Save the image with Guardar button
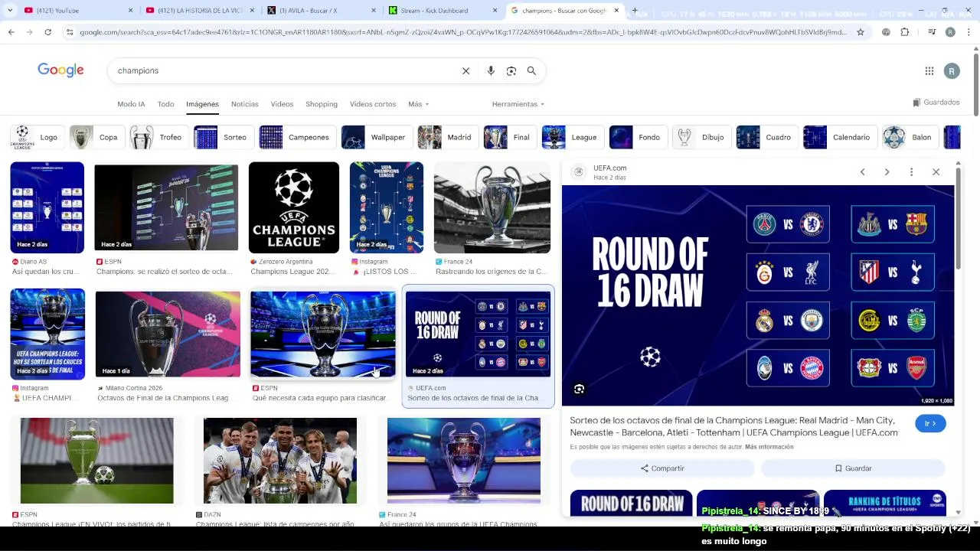 point(853,468)
